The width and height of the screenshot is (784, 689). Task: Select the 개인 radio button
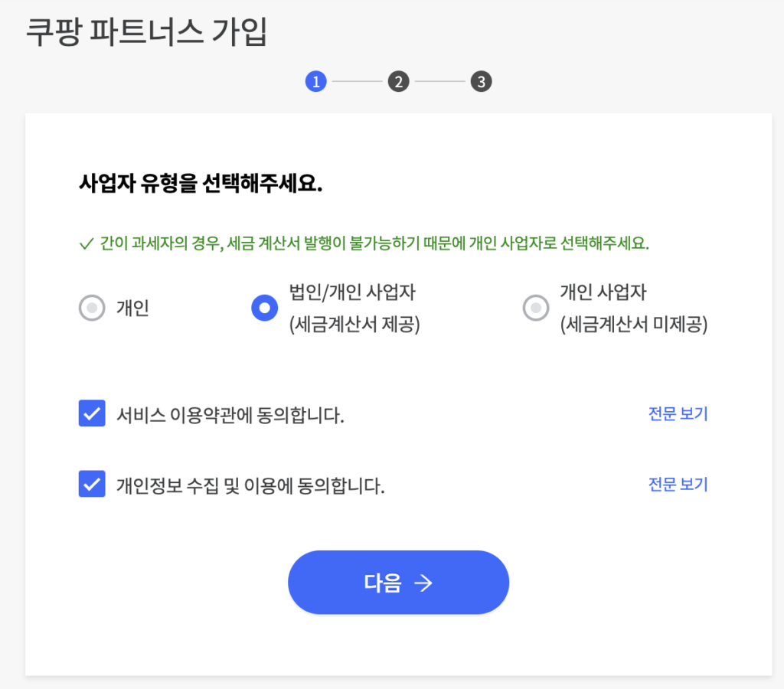[x=92, y=309]
